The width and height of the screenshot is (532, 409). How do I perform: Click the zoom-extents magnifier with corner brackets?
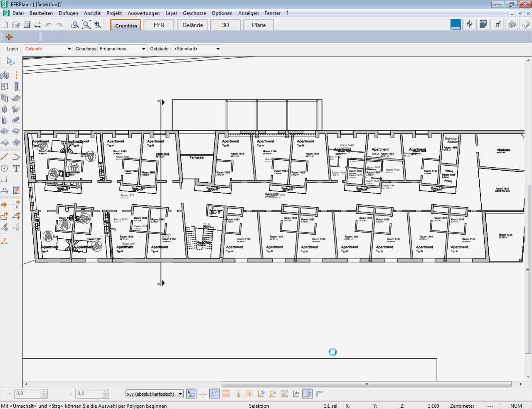(x=86, y=25)
